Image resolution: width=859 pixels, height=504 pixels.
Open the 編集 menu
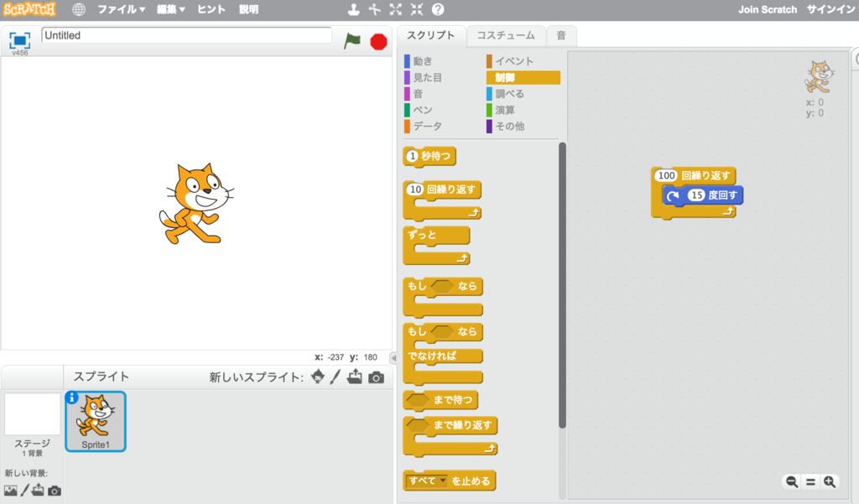point(171,9)
